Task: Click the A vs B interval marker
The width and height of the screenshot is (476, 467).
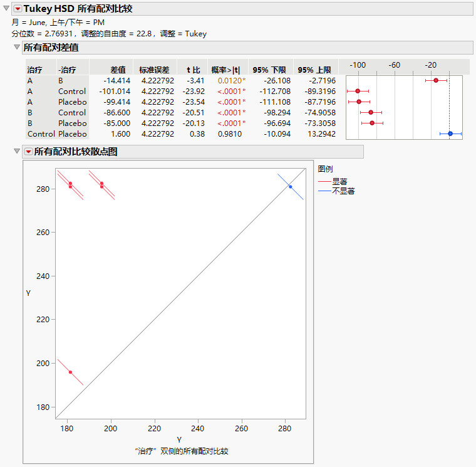Action: point(436,80)
